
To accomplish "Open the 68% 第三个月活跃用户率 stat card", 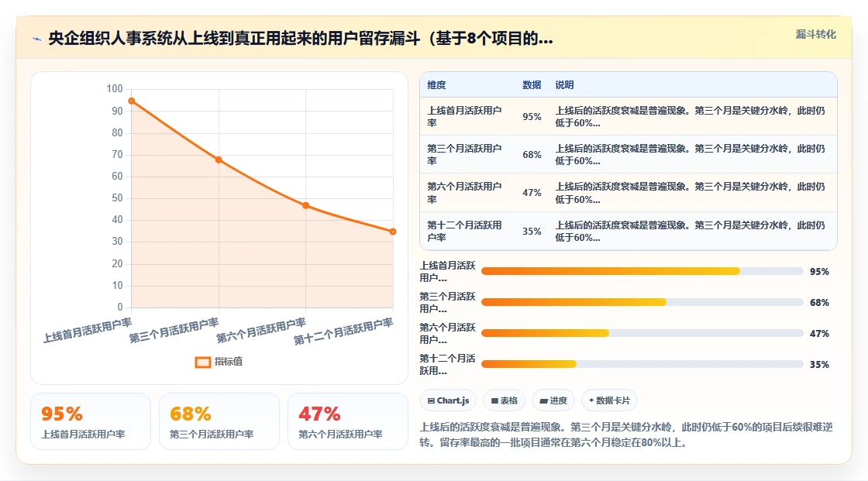I will point(219,421).
